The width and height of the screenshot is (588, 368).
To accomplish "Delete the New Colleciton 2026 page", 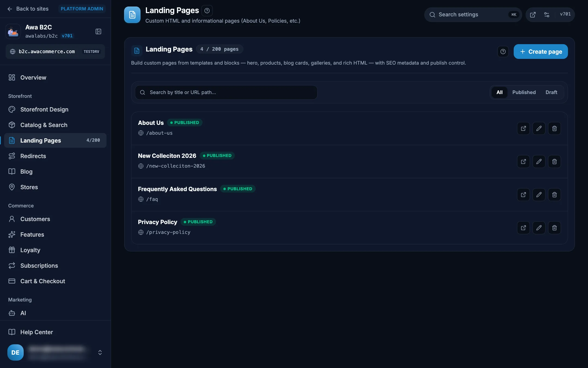I will click(554, 162).
